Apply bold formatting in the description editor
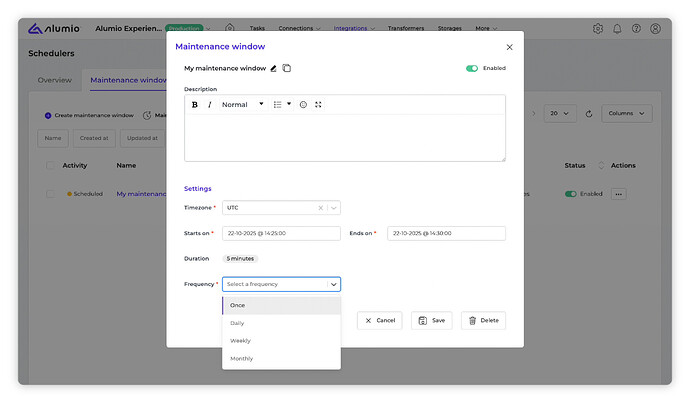The image size is (690, 403). (x=195, y=104)
